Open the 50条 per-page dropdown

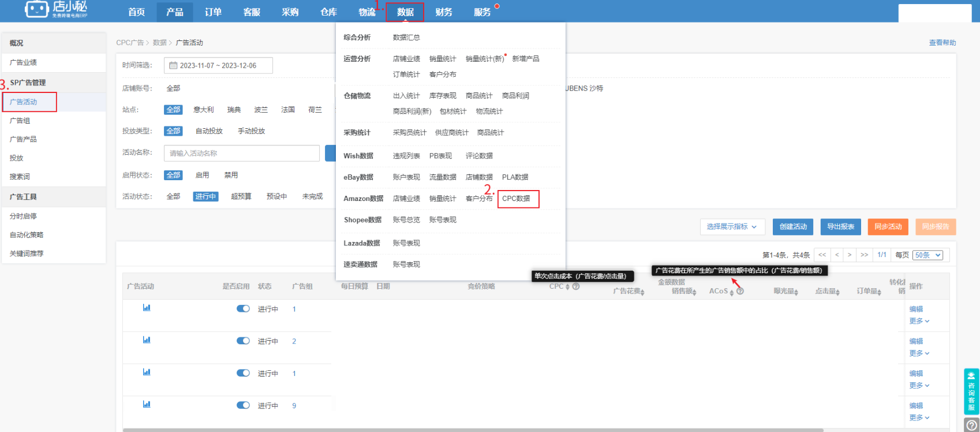tap(927, 255)
